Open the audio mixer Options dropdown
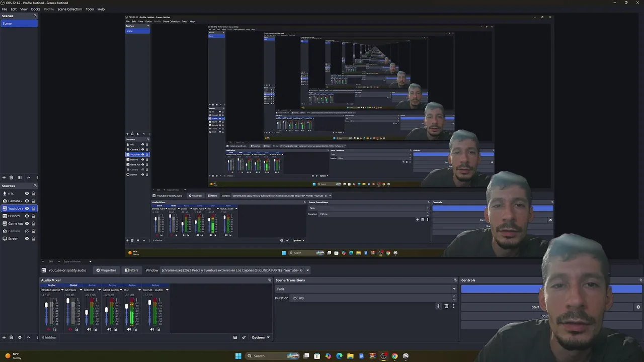The image size is (644, 362). click(261, 337)
